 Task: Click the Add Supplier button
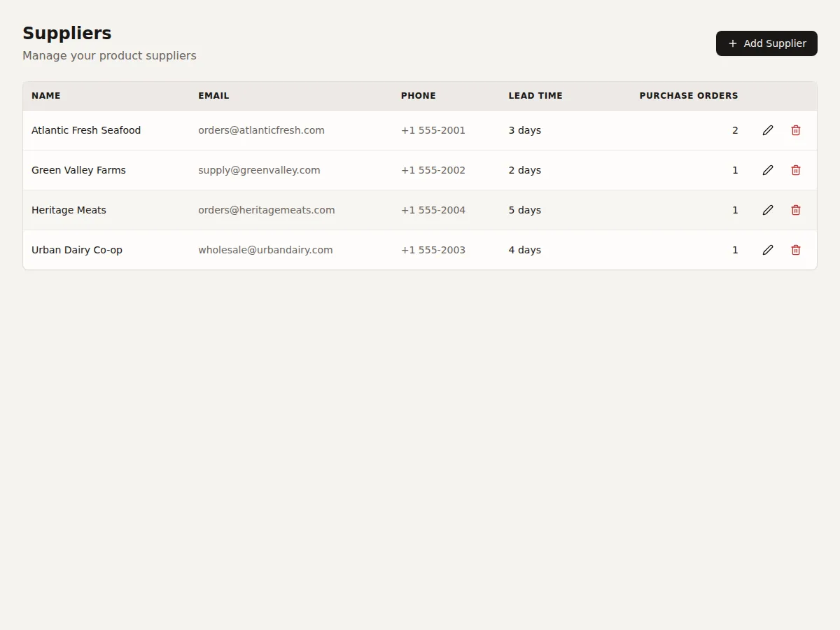tap(766, 43)
